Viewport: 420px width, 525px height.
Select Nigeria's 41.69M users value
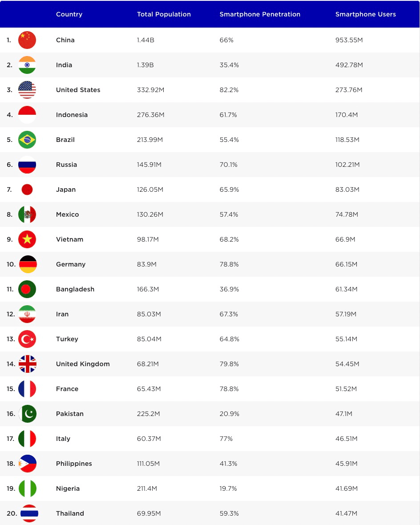(x=346, y=489)
